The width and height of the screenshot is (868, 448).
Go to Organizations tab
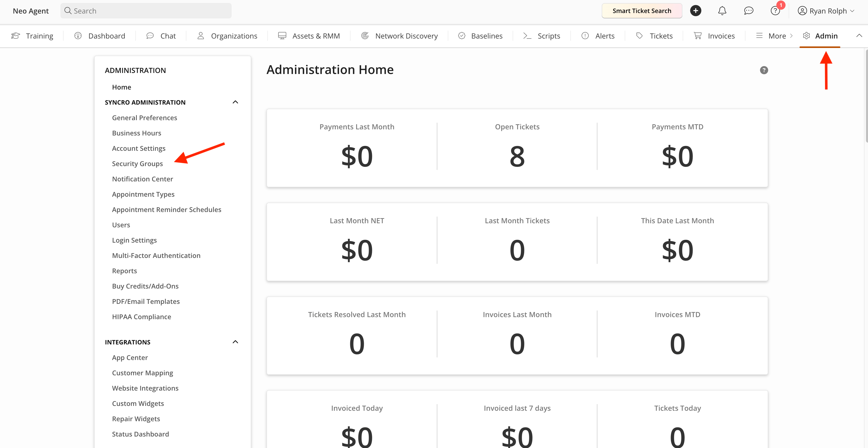227,36
